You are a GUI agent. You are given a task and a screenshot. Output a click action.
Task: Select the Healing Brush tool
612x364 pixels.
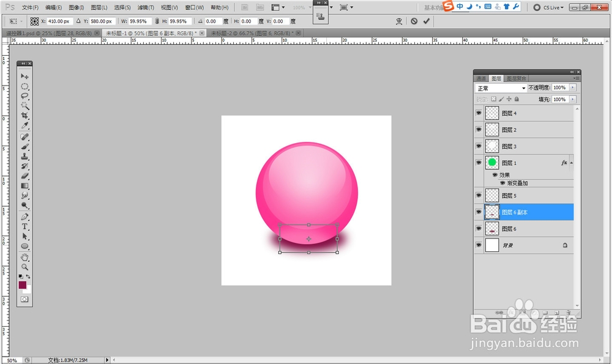(24, 137)
